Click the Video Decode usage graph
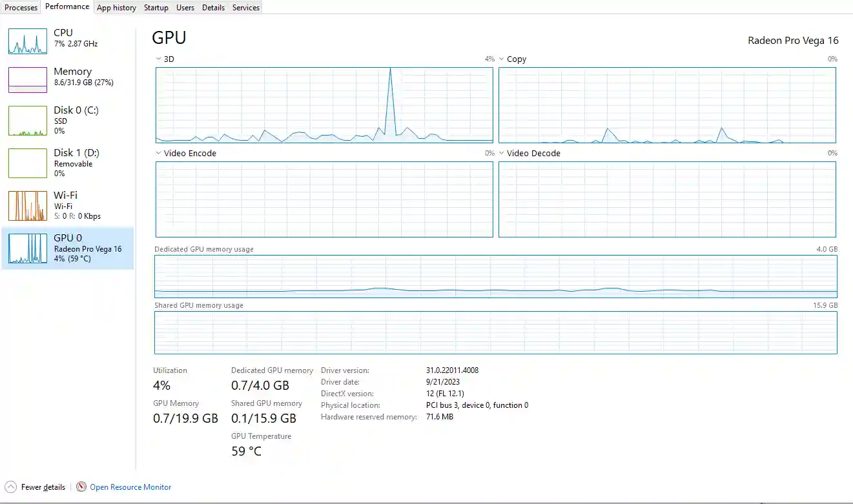 667,199
